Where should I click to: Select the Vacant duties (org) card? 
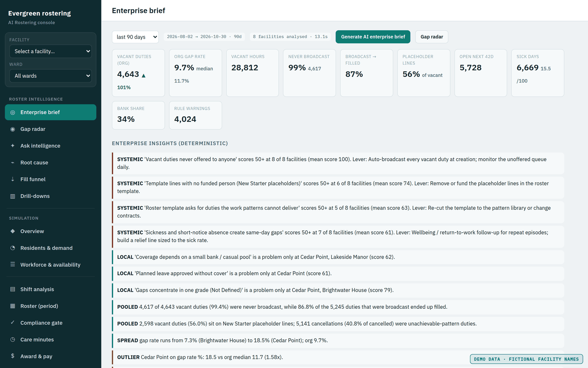(138, 73)
